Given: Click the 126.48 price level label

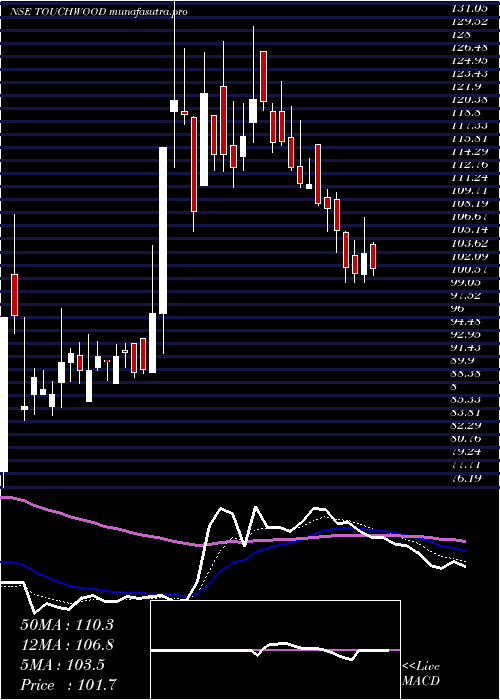Looking at the screenshot, I should 470,46.
